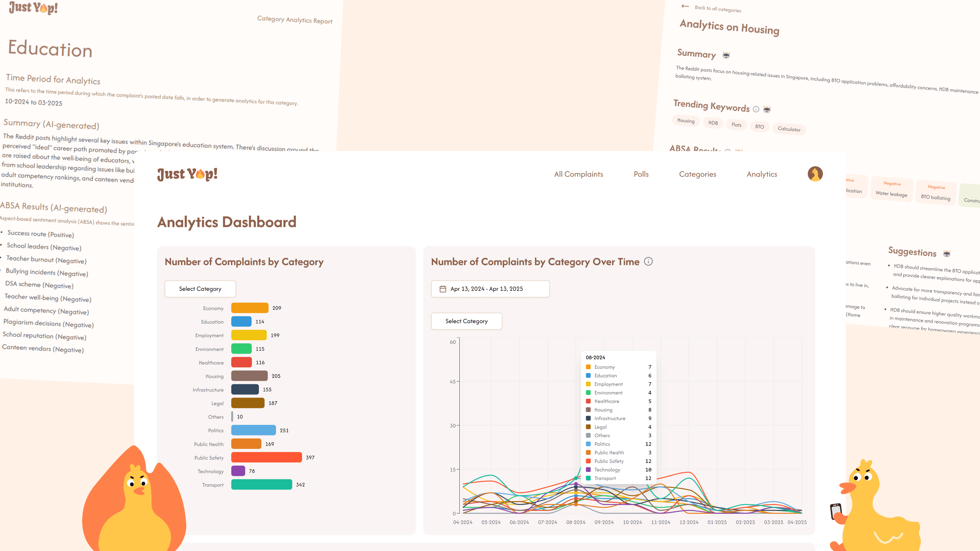Viewport: 980px width, 551px height.
Task: Click the teal Transport bar
Action: (x=261, y=484)
